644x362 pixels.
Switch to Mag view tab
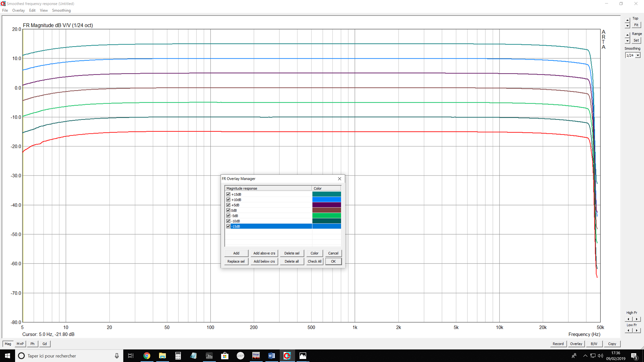[8, 344]
